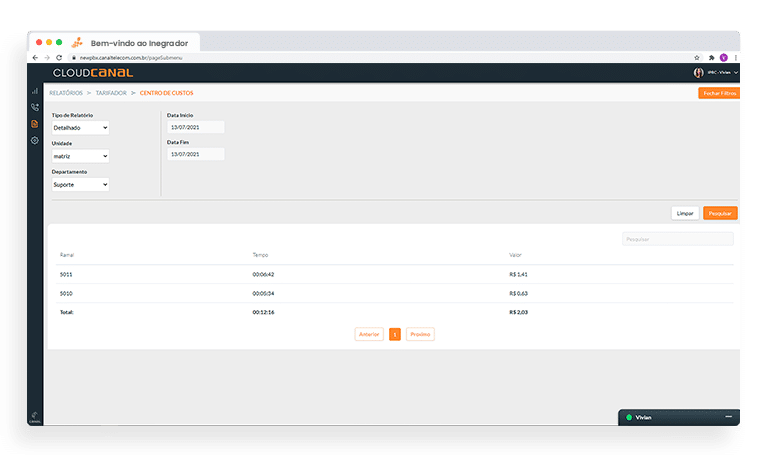Click the orange Pesquisar button
This screenshot has height=456, width=767.
[x=720, y=213]
